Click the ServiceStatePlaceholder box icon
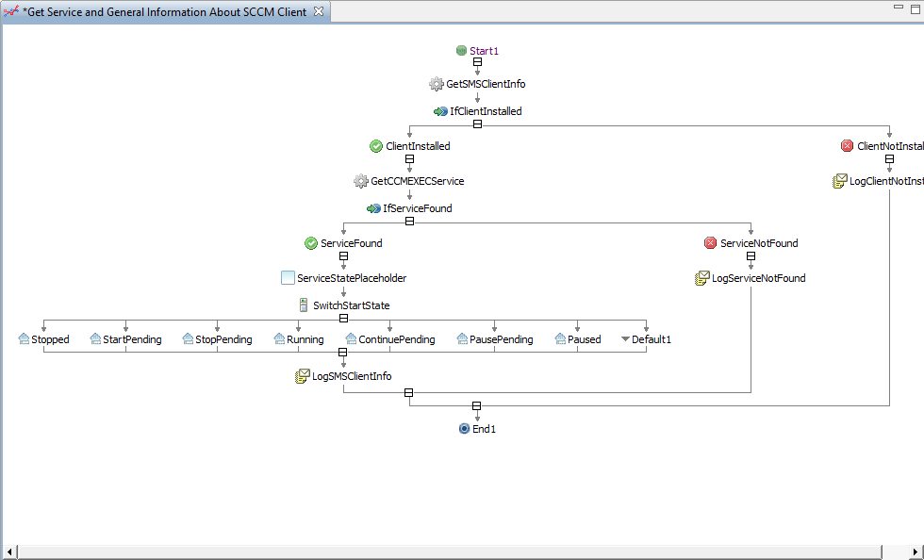 [288, 277]
